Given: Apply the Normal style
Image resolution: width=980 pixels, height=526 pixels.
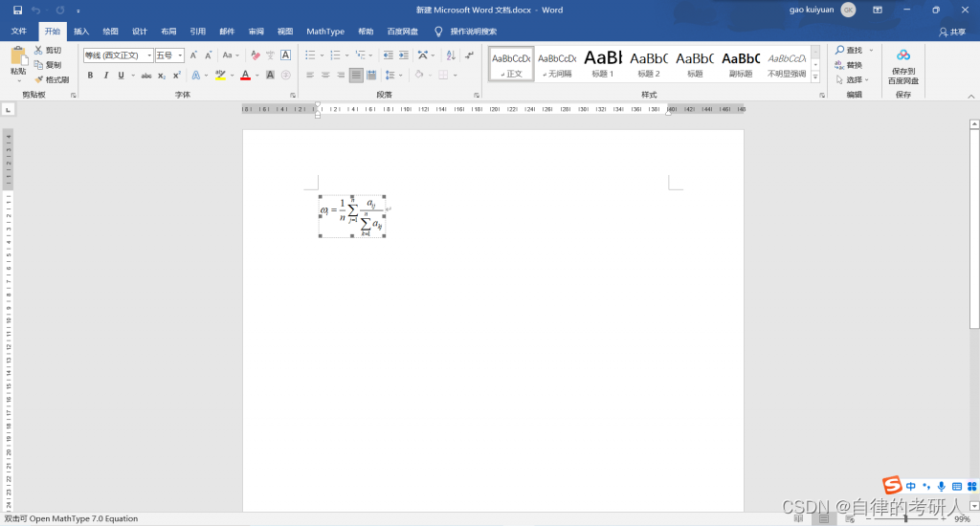Looking at the screenshot, I should point(511,63).
